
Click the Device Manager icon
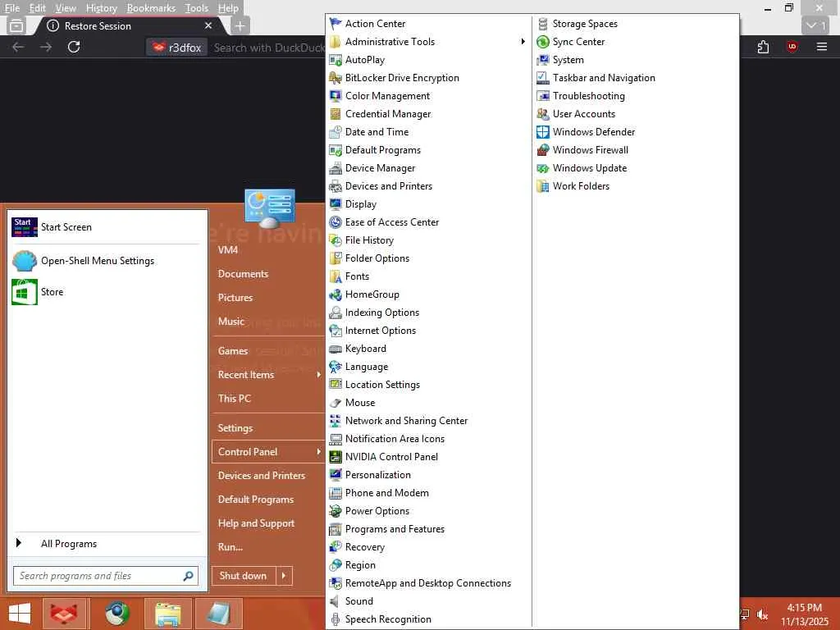pos(336,168)
